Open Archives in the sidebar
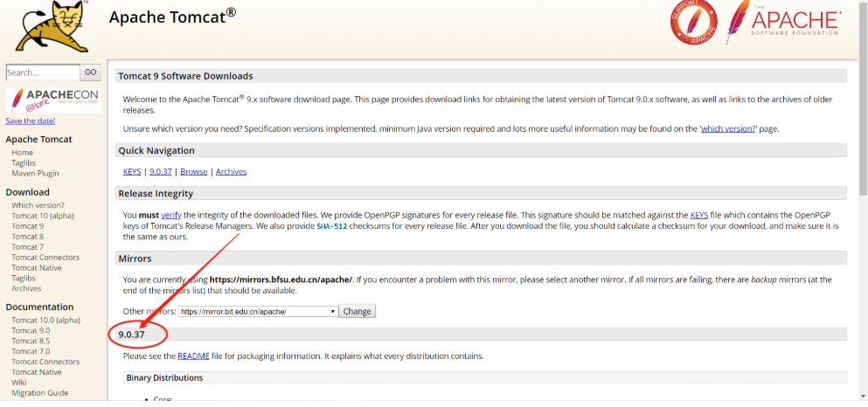 (x=26, y=289)
